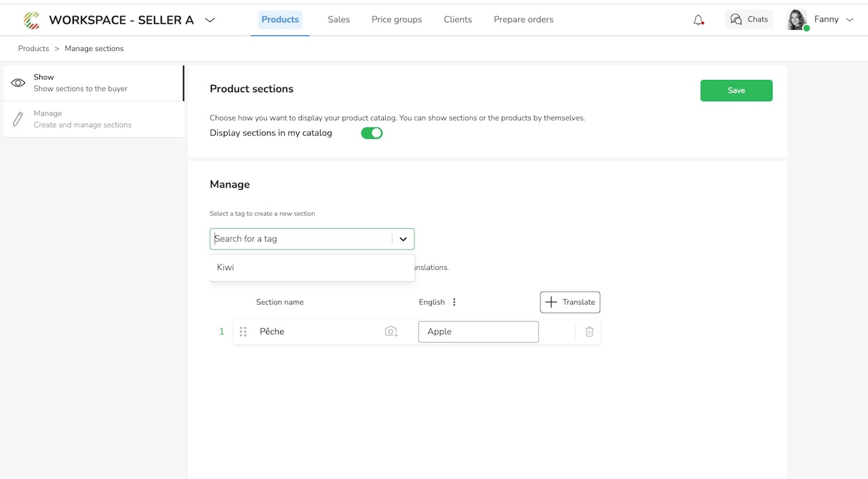868x479 pixels.
Task: Click the Apple translation input field
Action: pos(478,332)
